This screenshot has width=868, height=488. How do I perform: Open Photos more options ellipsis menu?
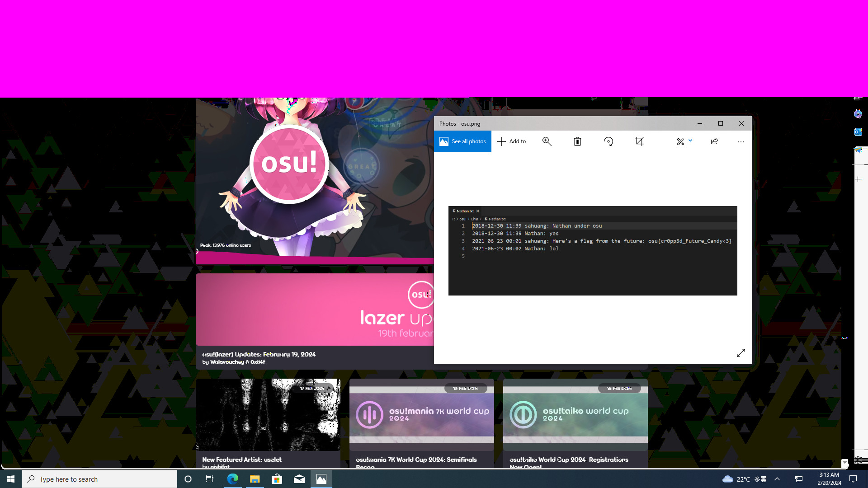(741, 141)
